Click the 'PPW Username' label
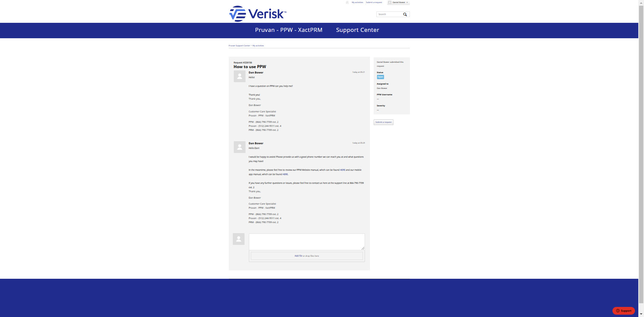The height and width of the screenshot is (317, 644). tap(384, 95)
